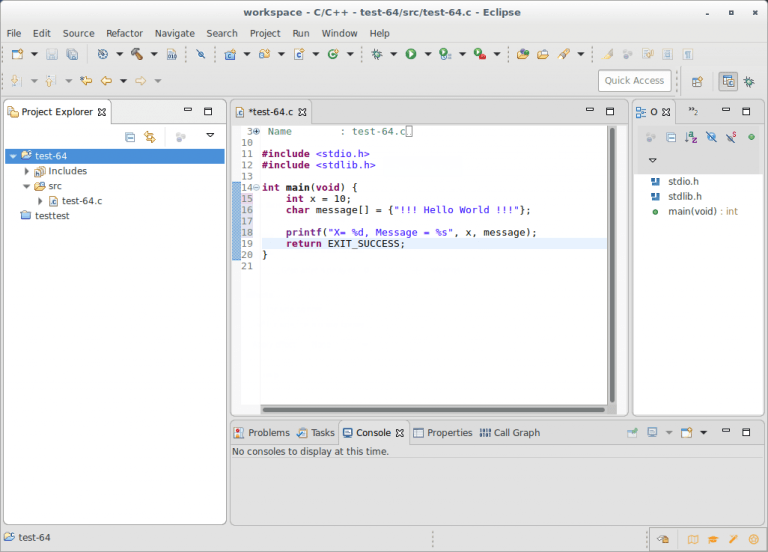Toggle Link with Editor in Project Explorer
The image size is (768, 552).
(150, 137)
